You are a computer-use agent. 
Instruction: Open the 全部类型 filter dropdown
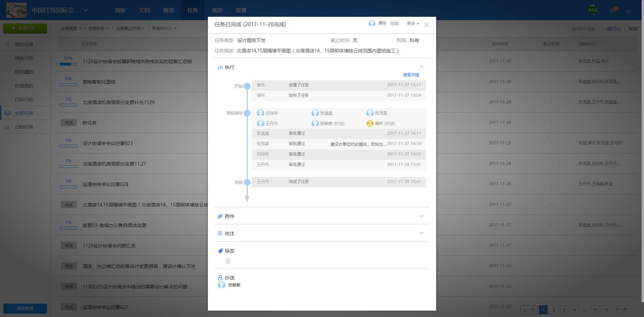tap(71, 29)
